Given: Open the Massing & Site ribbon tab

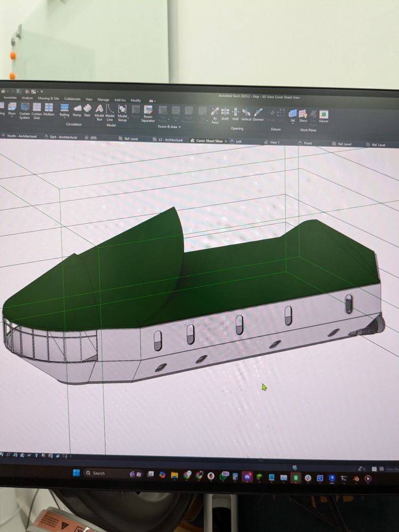Looking at the screenshot, I should click(48, 98).
